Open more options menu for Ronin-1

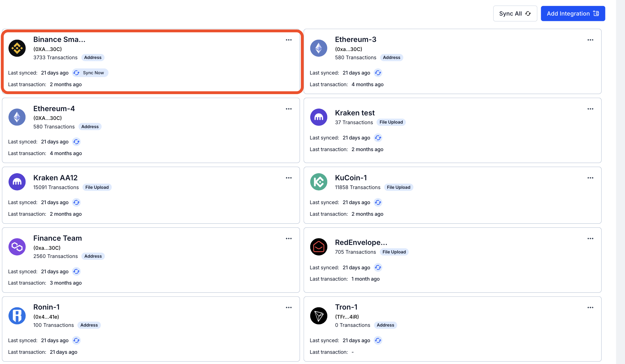click(289, 308)
